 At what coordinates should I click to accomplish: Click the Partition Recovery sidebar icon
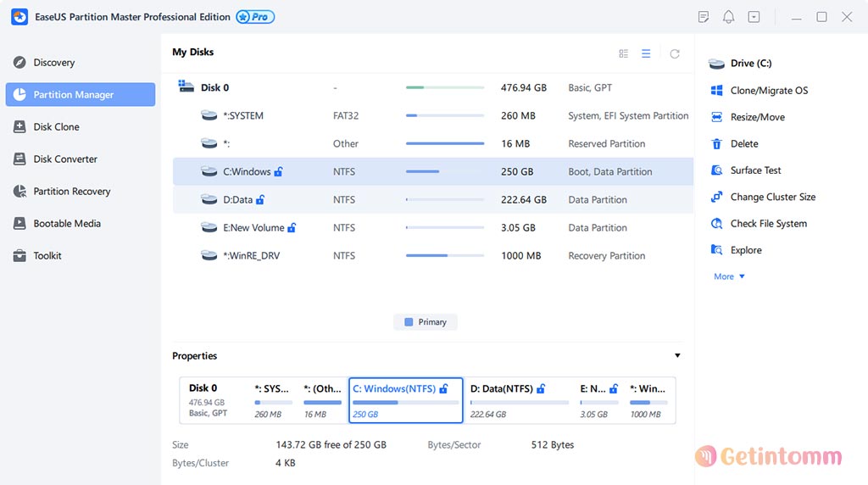[x=19, y=191]
